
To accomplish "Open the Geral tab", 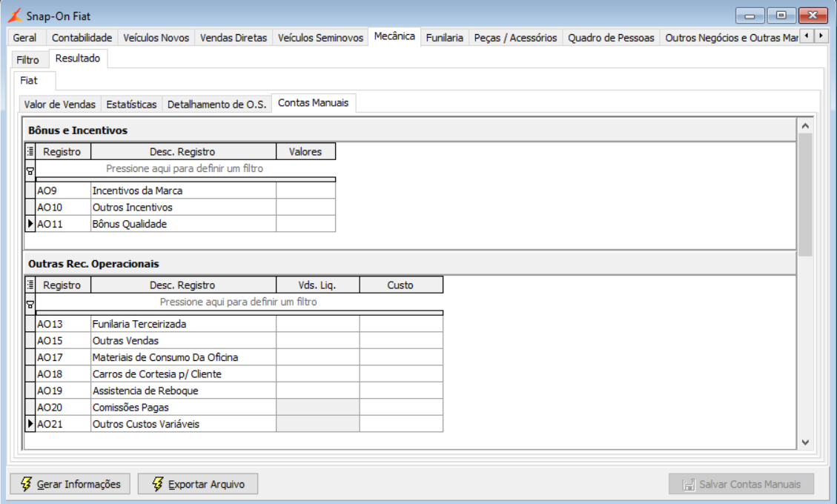I will [x=24, y=37].
